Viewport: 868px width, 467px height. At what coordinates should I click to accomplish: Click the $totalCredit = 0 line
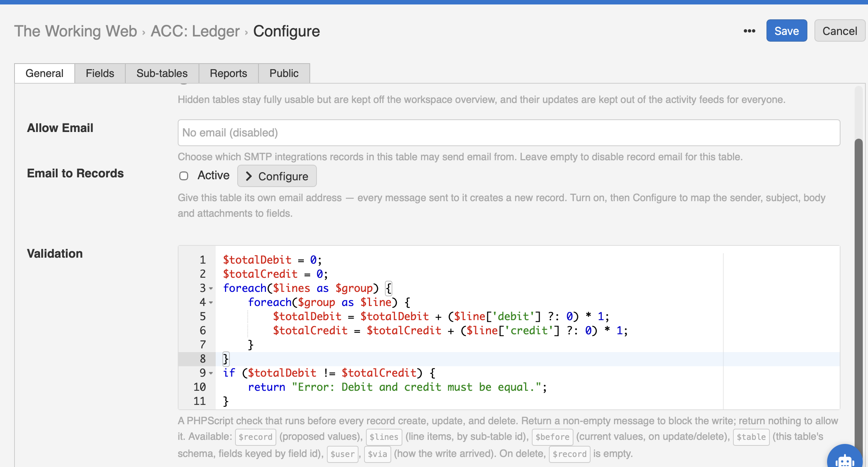(276, 274)
